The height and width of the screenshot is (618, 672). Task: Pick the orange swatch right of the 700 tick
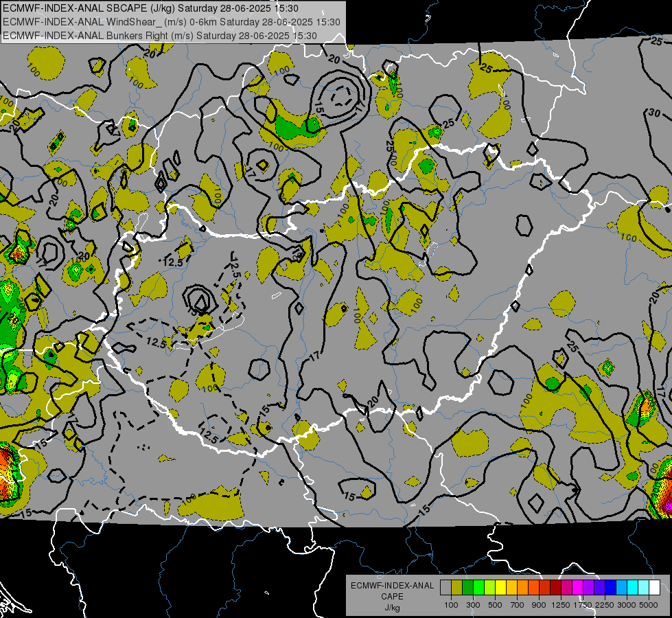(523, 587)
